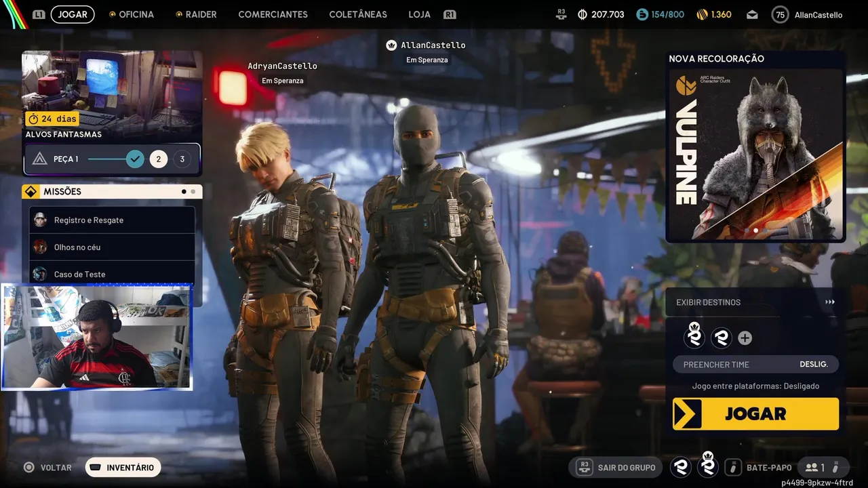Select stage 3 of the Peça progress

182,159
